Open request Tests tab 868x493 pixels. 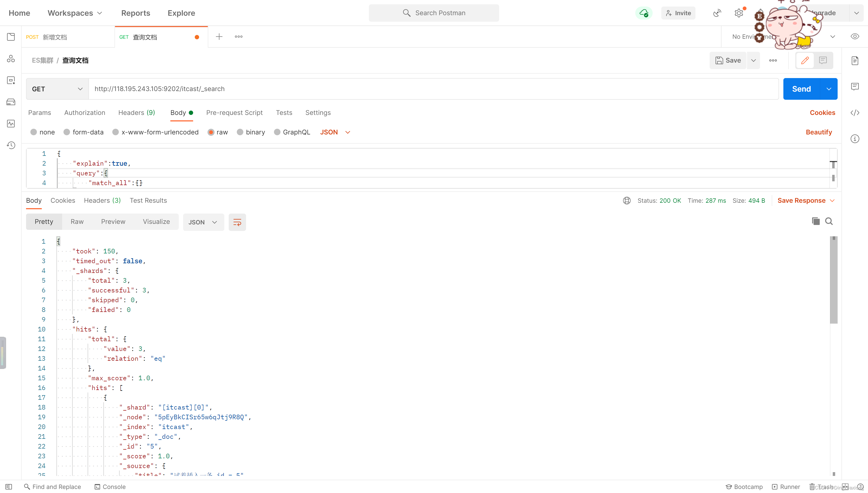(284, 113)
